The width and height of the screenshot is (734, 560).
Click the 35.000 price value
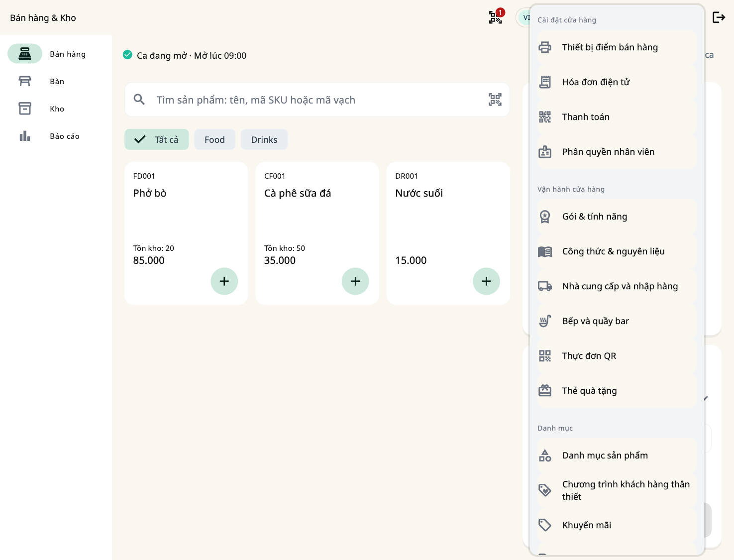[280, 260]
